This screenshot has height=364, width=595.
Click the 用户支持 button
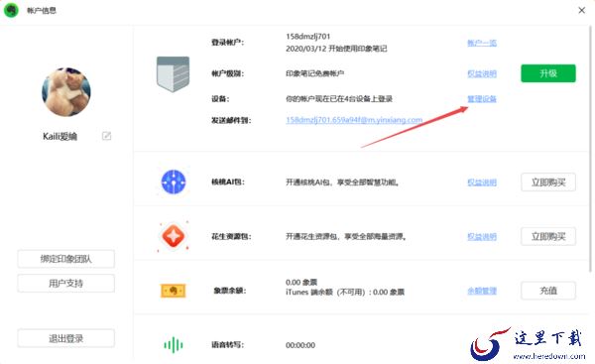(x=66, y=283)
